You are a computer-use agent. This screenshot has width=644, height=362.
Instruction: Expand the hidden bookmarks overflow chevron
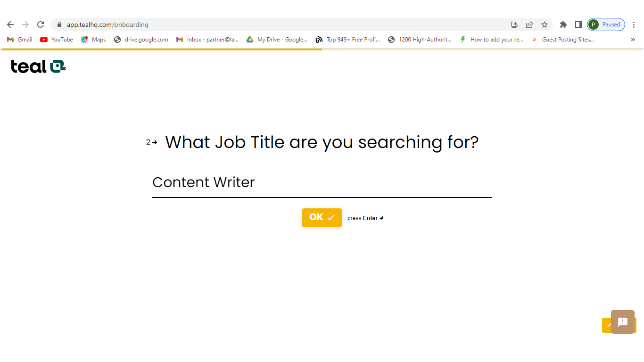[x=633, y=40]
